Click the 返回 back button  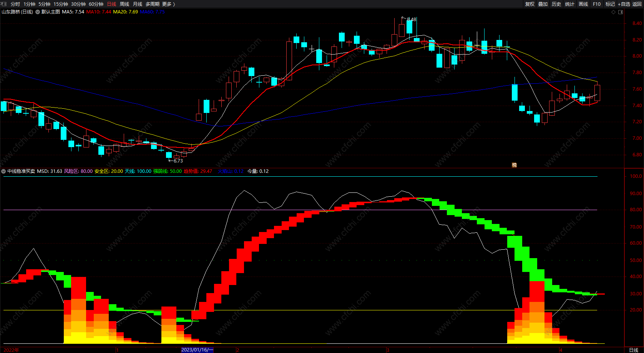pos(637,4)
